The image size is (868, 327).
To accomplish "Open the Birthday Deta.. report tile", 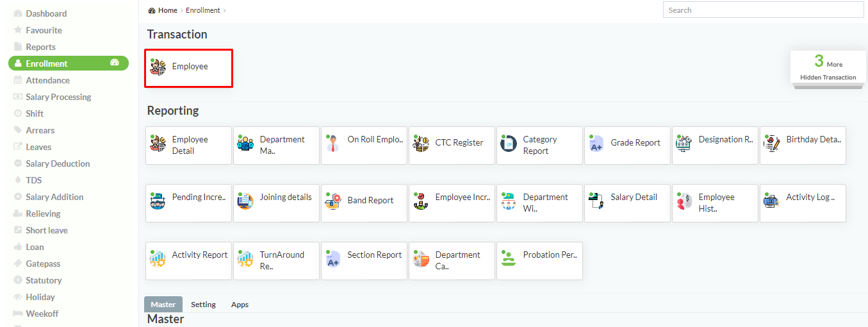I will [x=803, y=146].
